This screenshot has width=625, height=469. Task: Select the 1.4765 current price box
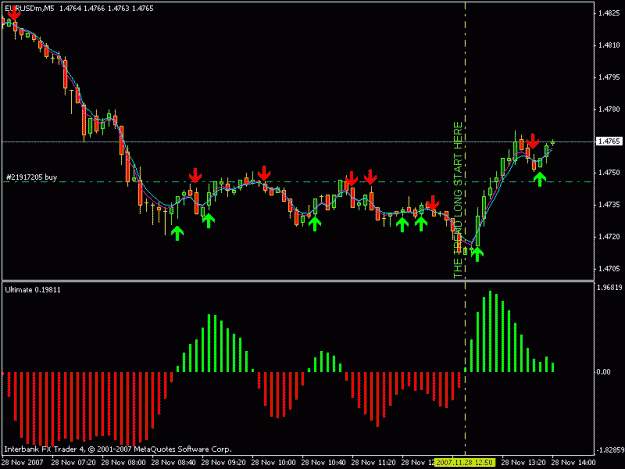(x=609, y=141)
